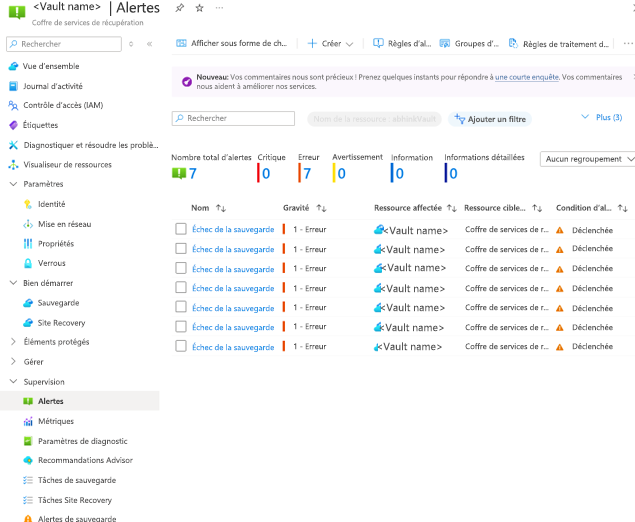Check the third Échec de la sauvegarde row
The height and width of the screenshot is (522, 635).
[181, 268]
